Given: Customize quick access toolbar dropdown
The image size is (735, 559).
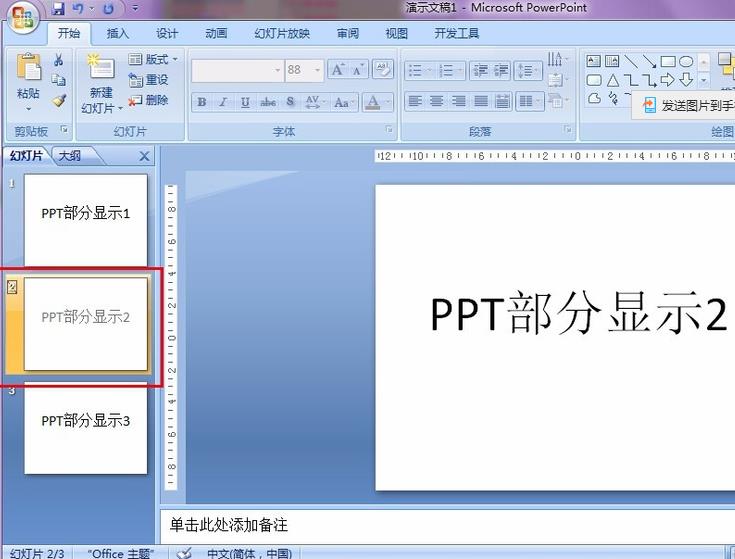Looking at the screenshot, I should point(135,8).
